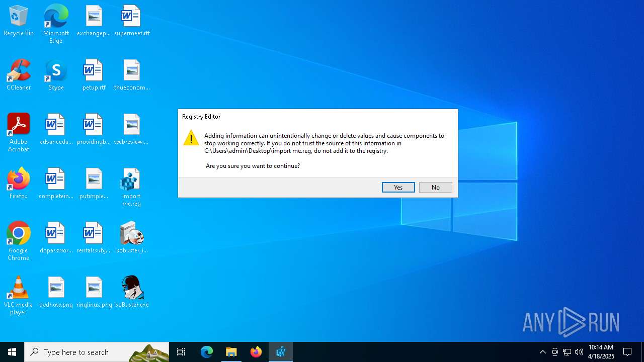644x362 pixels.
Task: Open the Windows Start menu
Action: [12, 352]
